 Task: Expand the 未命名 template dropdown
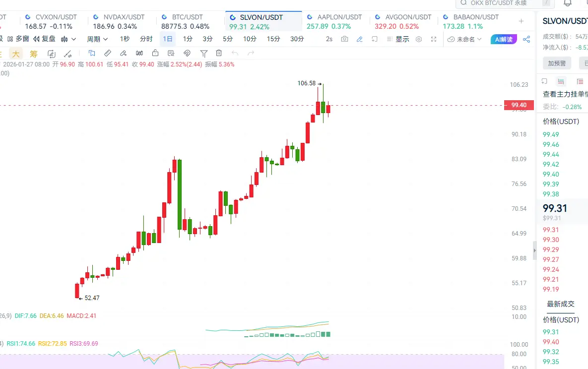[x=464, y=39]
